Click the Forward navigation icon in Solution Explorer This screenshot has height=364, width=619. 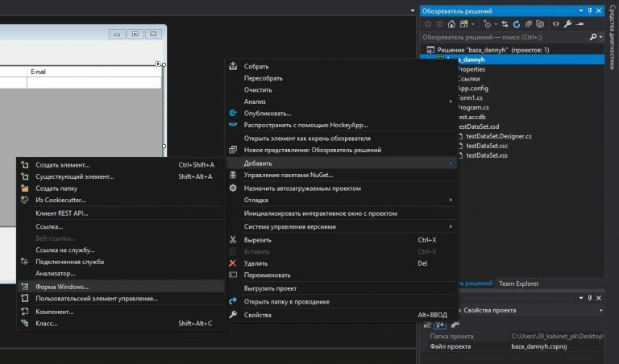point(439,24)
